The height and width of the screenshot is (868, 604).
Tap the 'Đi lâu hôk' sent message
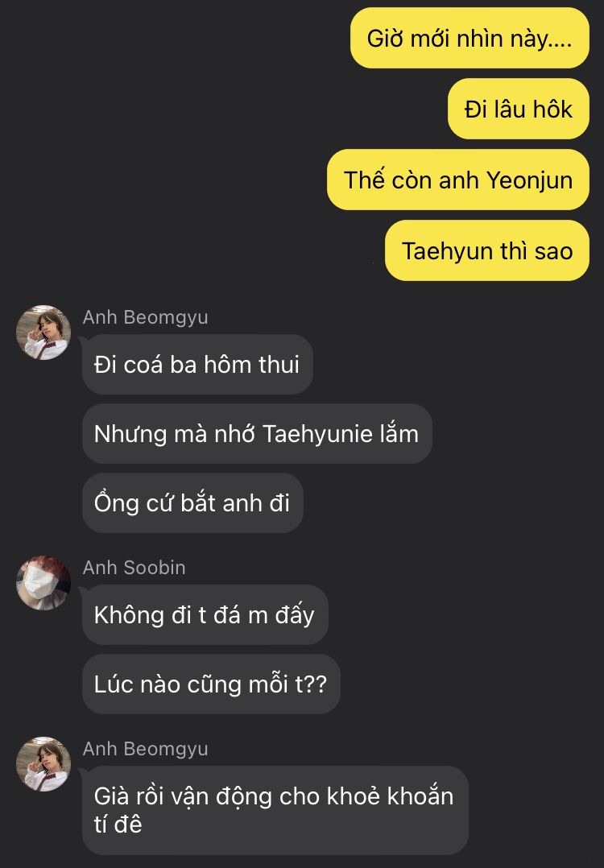pos(518,109)
